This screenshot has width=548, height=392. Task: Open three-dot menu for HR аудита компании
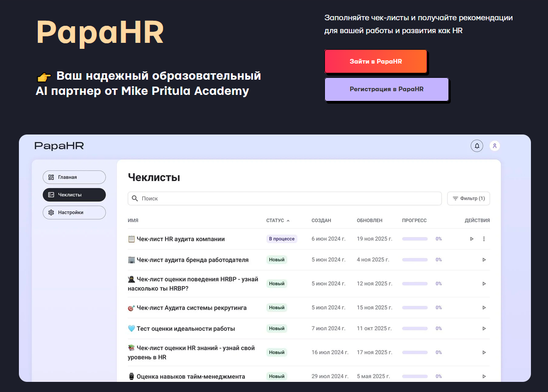pyautogui.click(x=483, y=239)
